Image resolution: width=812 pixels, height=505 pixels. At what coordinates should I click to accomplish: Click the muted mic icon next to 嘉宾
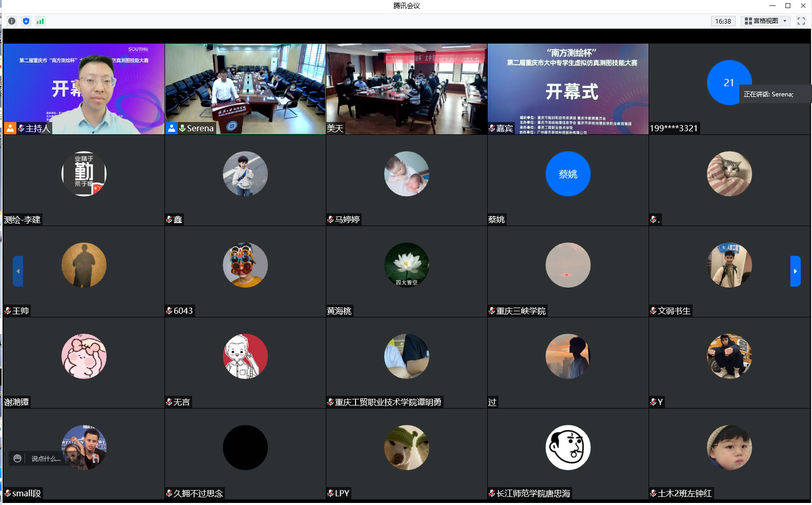point(492,128)
